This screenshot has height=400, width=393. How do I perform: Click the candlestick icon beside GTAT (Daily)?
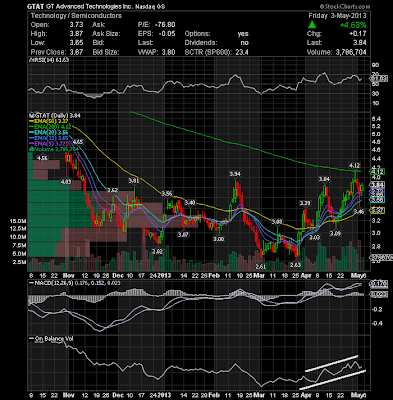point(30,115)
